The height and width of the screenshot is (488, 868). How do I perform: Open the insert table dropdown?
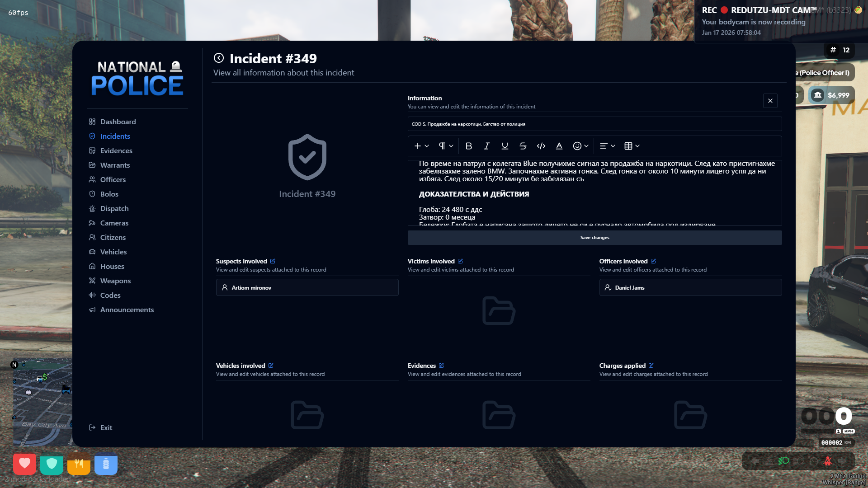(x=632, y=146)
